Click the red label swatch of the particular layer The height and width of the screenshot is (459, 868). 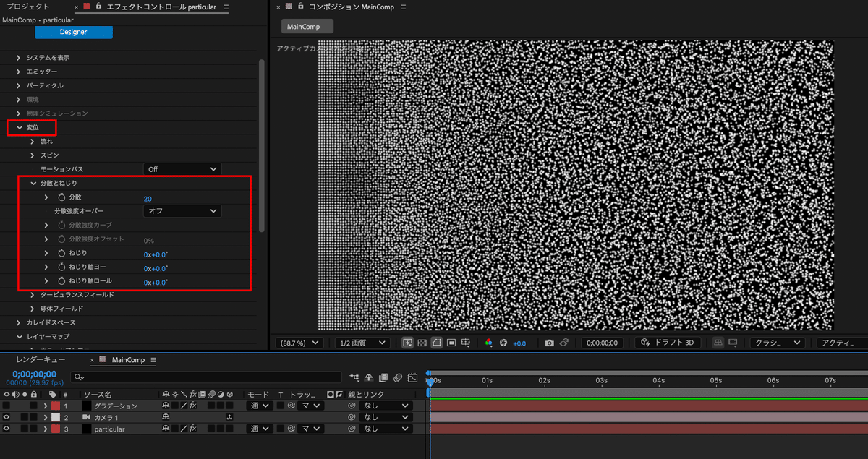(x=54, y=428)
